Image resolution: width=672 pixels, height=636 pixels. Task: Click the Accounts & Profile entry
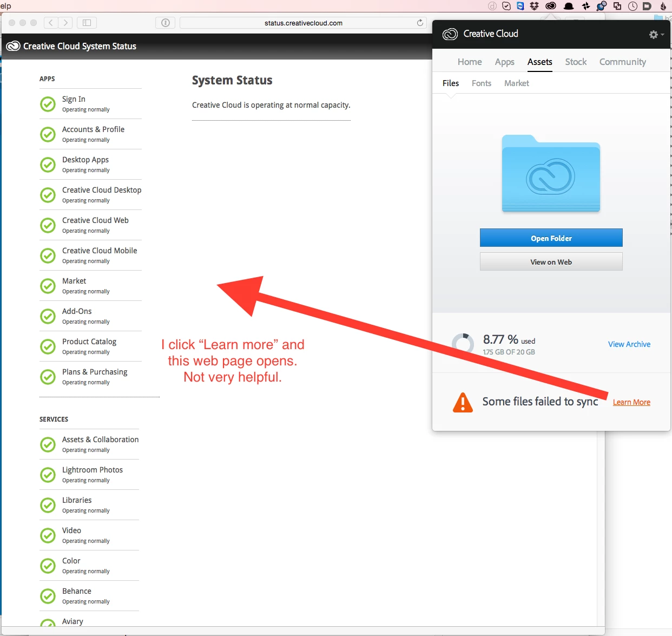(x=90, y=134)
